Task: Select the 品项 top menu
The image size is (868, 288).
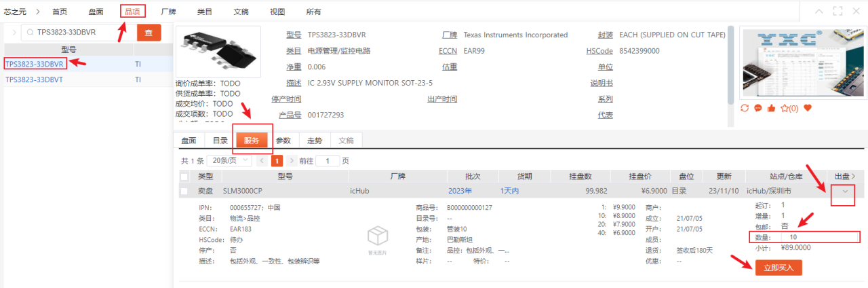Action: tap(133, 12)
